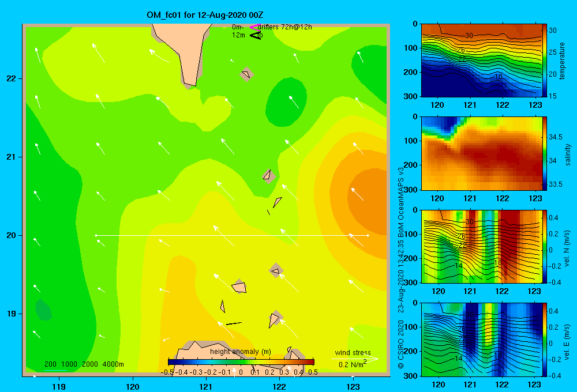Select the plot title 'OM_fc01 for 12-Aug-2020 00Z'
The width and height of the screenshot is (577, 392).
coord(205,15)
